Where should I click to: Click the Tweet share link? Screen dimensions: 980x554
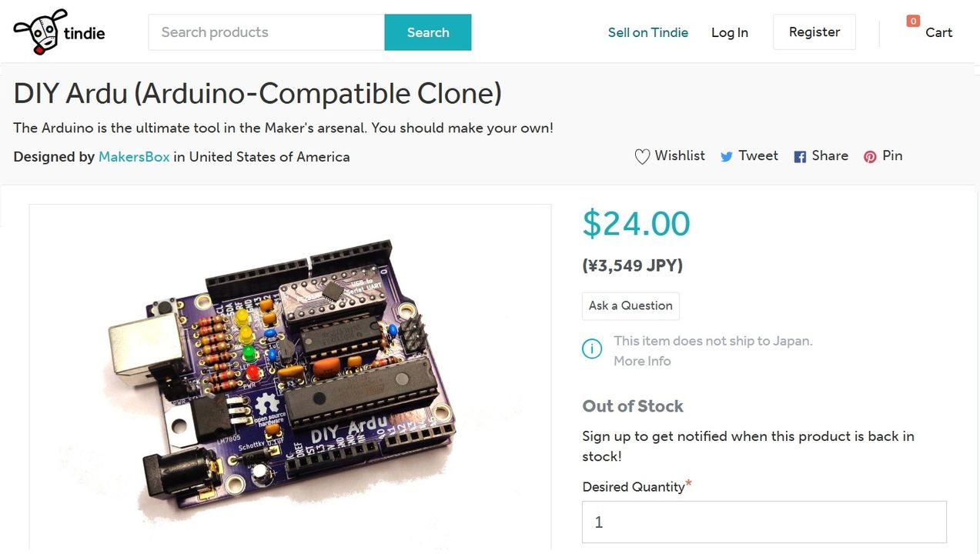(758, 156)
